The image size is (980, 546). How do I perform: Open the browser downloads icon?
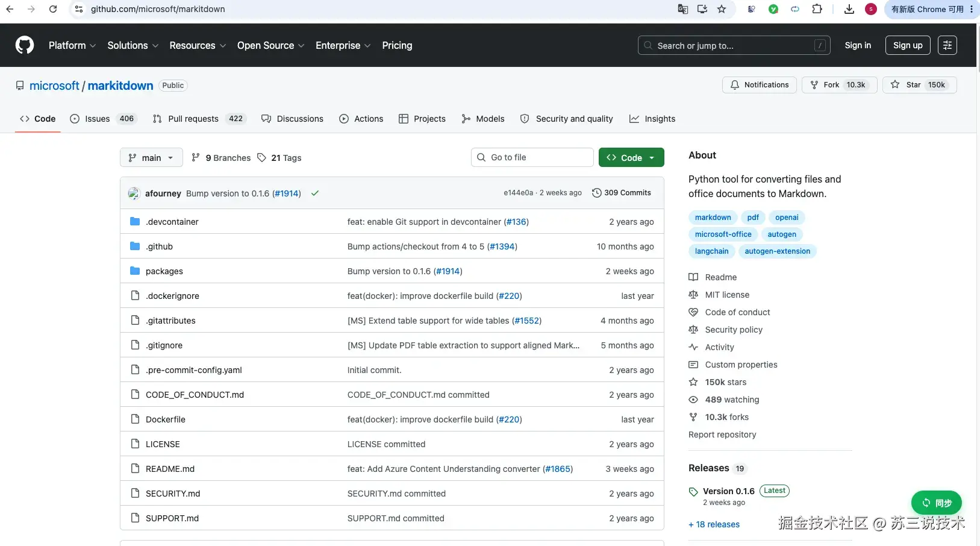tap(849, 9)
